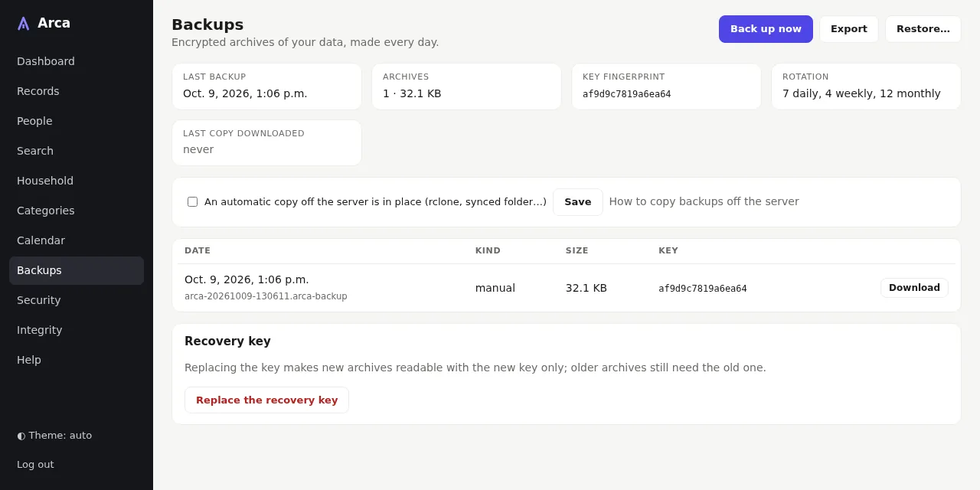Click the Size column header
This screenshot has height=490, width=980.
click(x=577, y=251)
